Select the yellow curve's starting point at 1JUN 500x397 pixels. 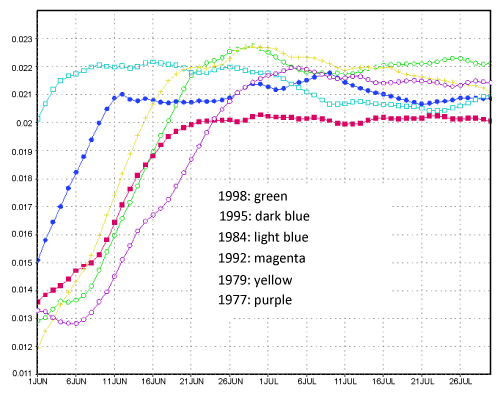pyautogui.click(x=38, y=348)
